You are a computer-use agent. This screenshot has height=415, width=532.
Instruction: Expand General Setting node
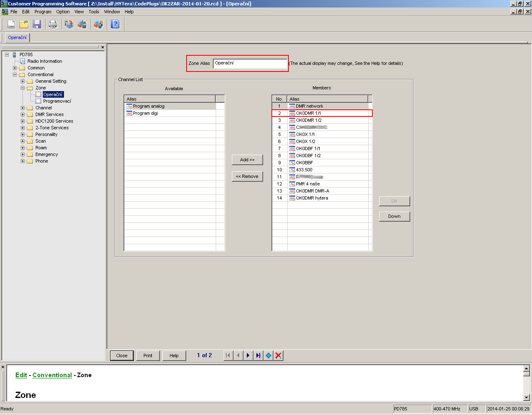click(x=22, y=81)
